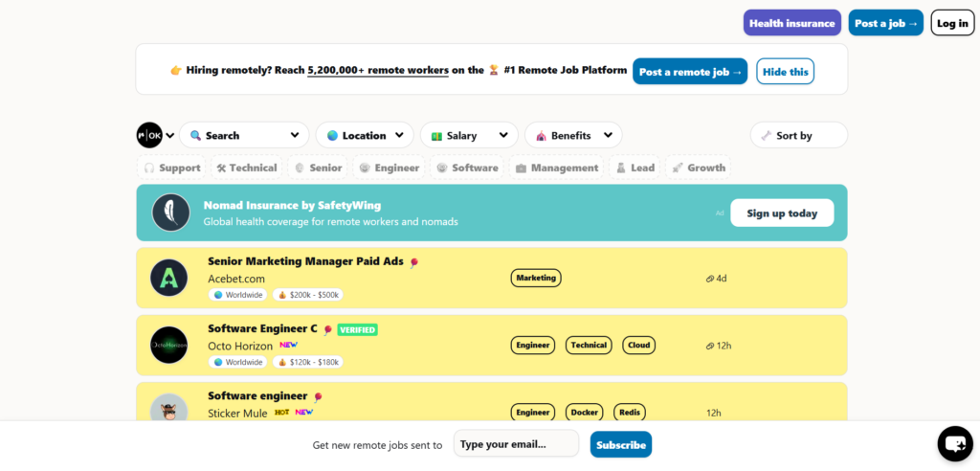The width and height of the screenshot is (980, 471).
Task: Click the Octo Horizon company name
Action: pos(240,346)
